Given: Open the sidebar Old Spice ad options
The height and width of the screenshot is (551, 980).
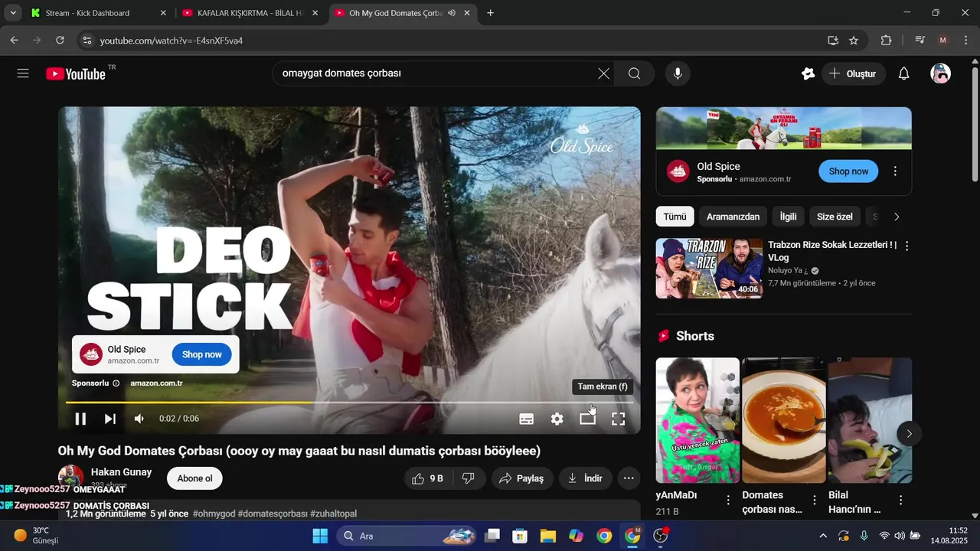Looking at the screenshot, I should [895, 171].
